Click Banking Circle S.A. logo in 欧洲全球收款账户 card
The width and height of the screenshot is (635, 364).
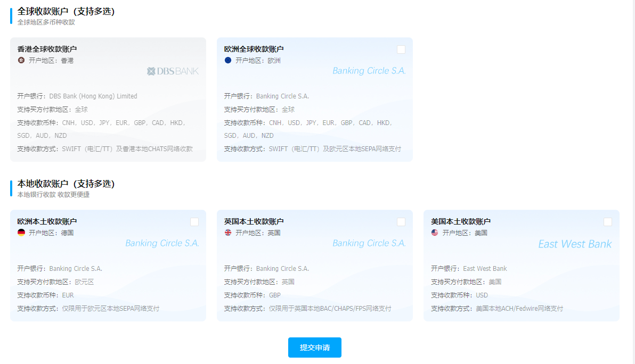tap(369, 71)
